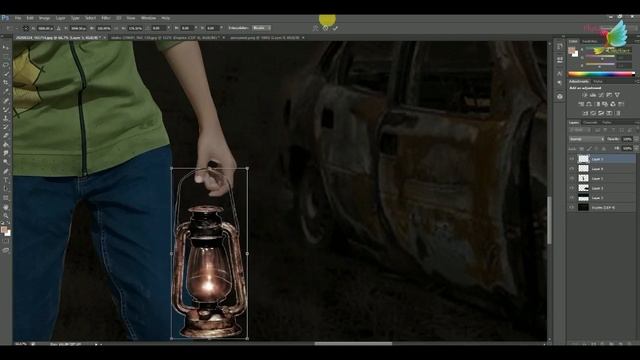Toggle visibility of third layer from top
This screenshot has width=640, height=360.
(572, 178)
